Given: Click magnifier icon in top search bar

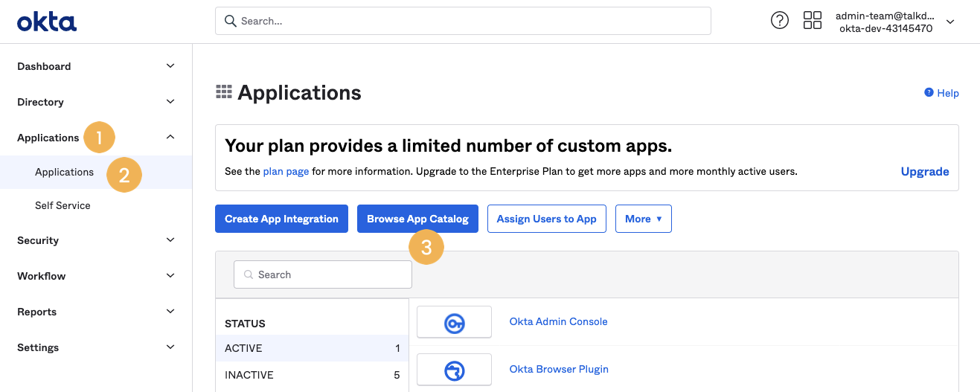Looking at the screenshot, I should point(231,21).
